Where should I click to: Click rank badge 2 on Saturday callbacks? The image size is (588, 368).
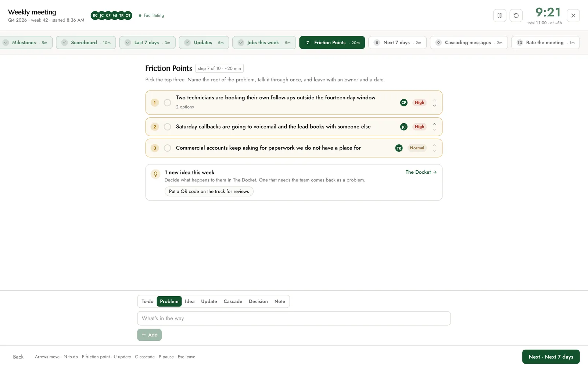tap(155, 127)
